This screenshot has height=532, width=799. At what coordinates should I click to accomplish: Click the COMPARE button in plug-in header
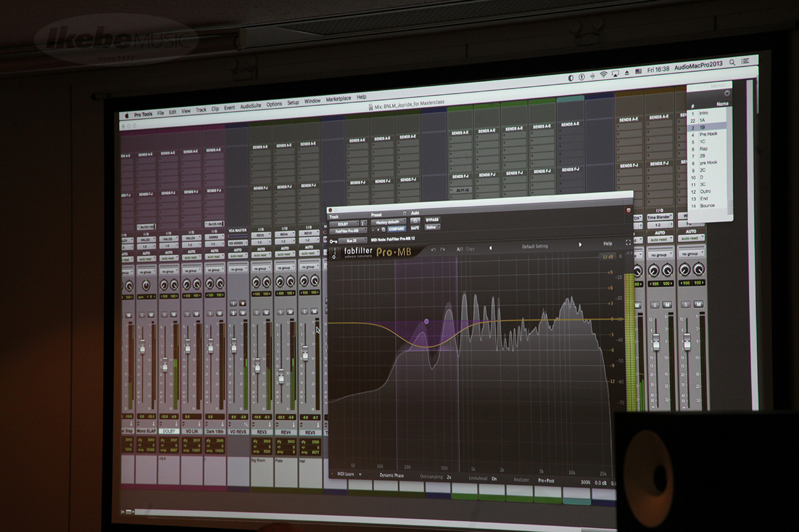[x=396, y=229]
